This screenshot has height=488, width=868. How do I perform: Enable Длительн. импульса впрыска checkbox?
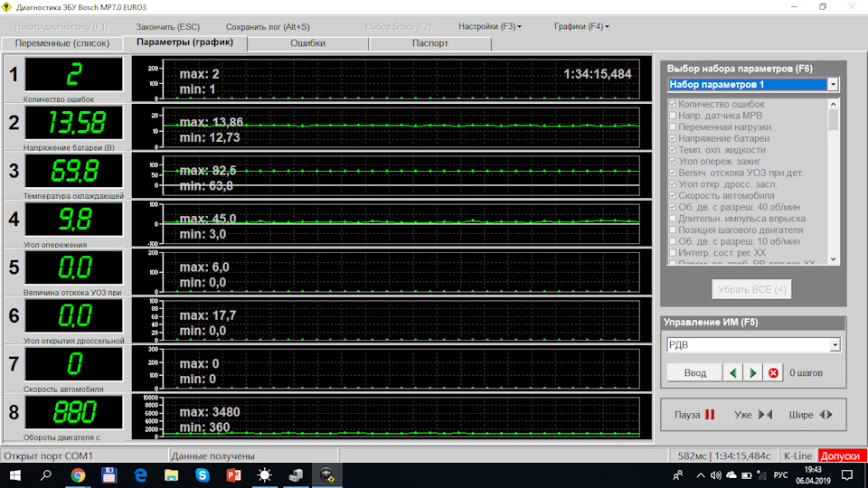point(673,219)
